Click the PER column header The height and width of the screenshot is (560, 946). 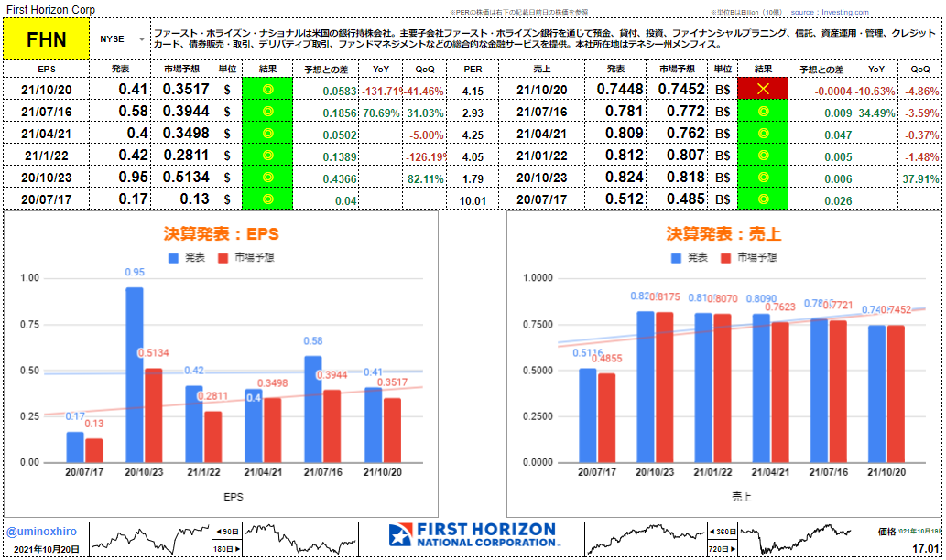point(473,69)
